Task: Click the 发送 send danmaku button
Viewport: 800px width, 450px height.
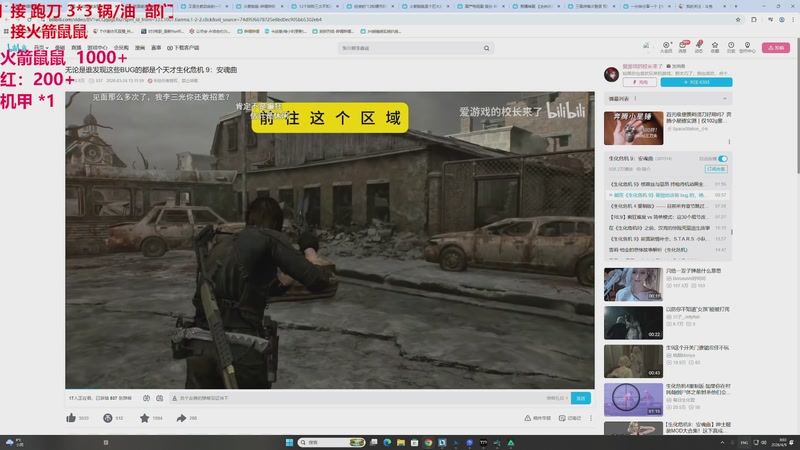Action: coord(581,398)
